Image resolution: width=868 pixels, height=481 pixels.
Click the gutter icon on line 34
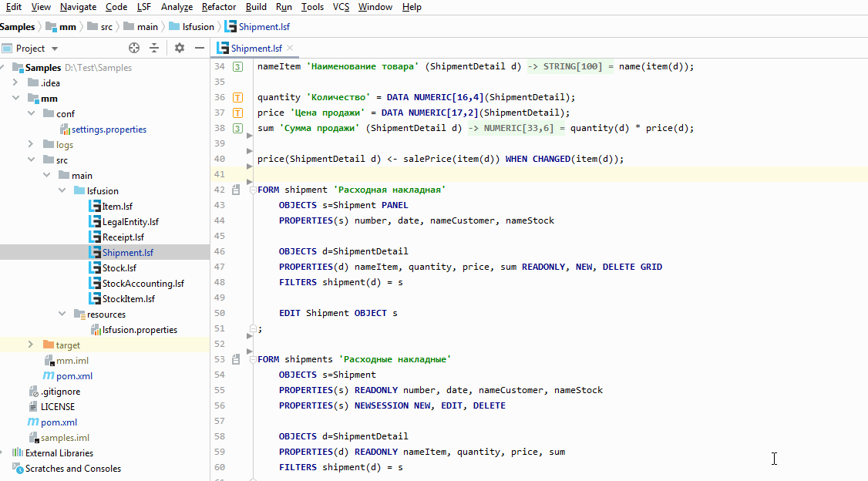237,66
